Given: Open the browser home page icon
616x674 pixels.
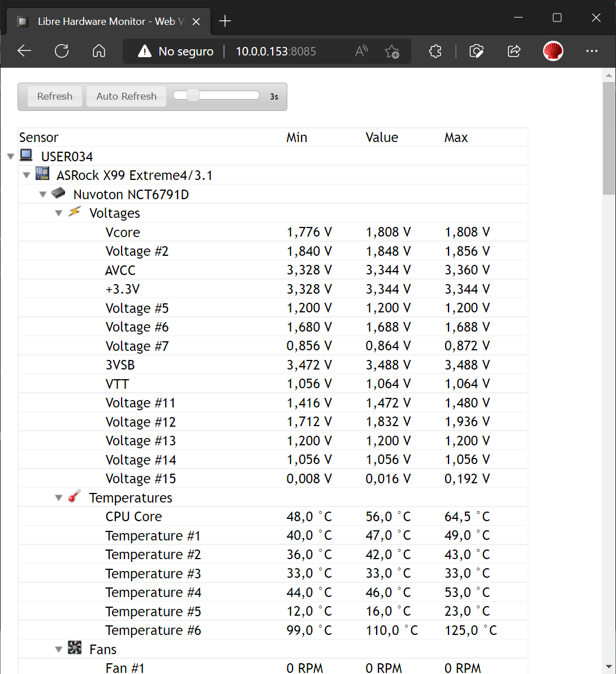Looking at the screenshot, I should tap(99, 51).
